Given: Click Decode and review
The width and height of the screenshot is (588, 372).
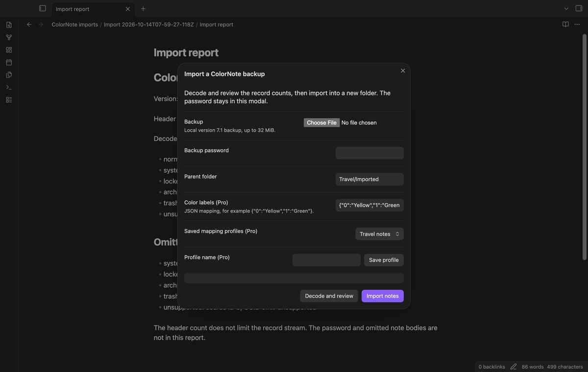Looking at the screenshot, I should (x=329, y=296).
